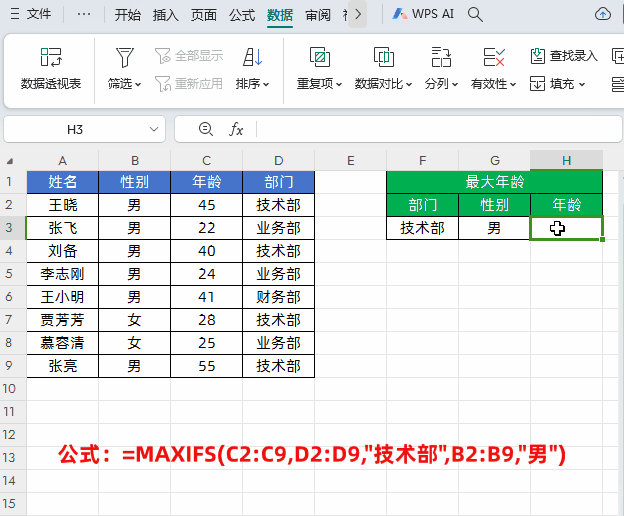Click the cloud upload icon
The width and height of the screenshot is (624, 516).
pyautogui.click(x=603, y=14)
